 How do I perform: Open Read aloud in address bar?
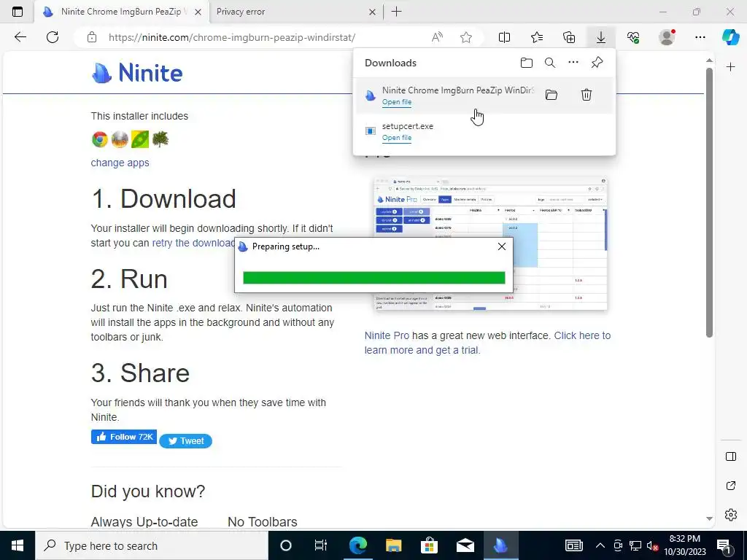(437, 37)
